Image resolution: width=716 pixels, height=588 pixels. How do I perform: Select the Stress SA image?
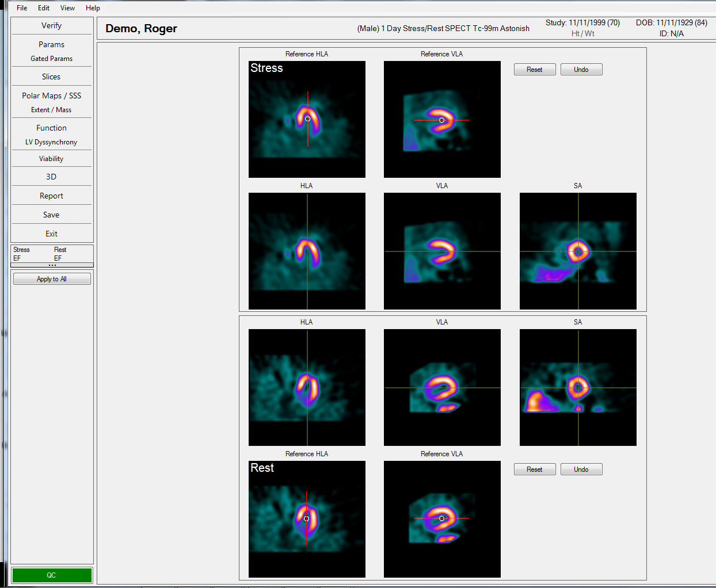578,251
